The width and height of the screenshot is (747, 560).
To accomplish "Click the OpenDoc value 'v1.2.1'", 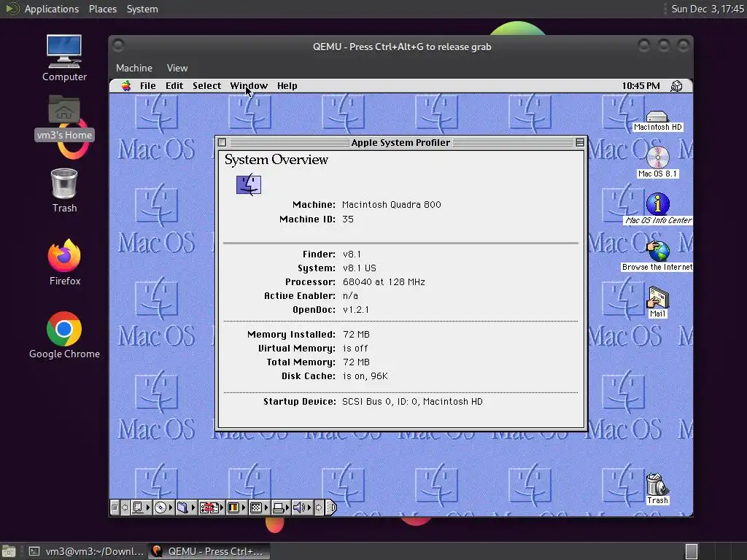I will 356,309.
